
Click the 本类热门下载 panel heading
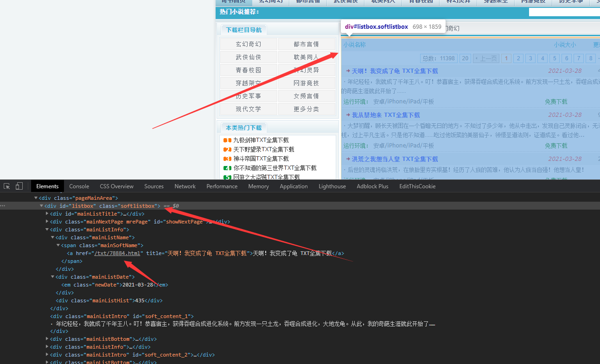click(x=244, y=128)
